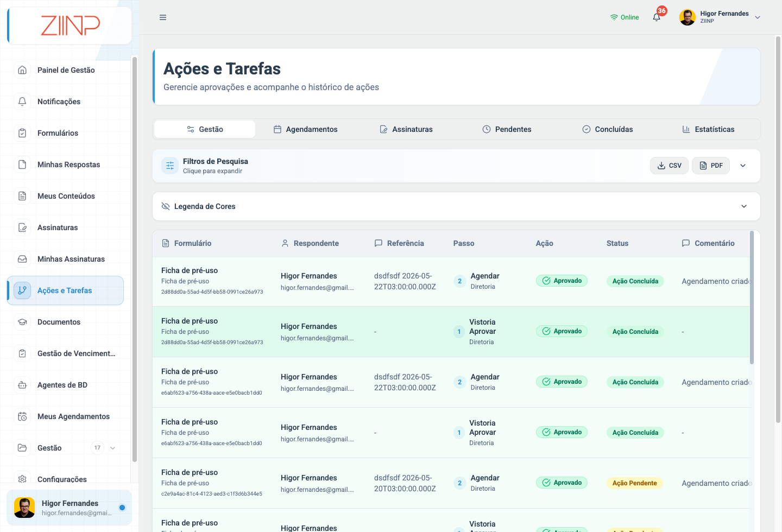
Task: Click the Formulário column header
Action: pyautogui.click(x=187, y=243)
